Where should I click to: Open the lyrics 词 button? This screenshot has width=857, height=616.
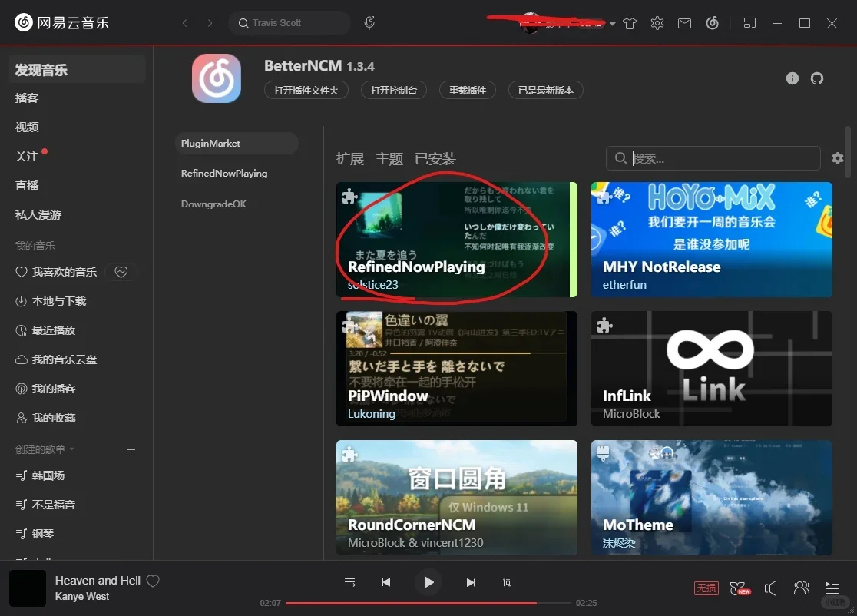507,581
